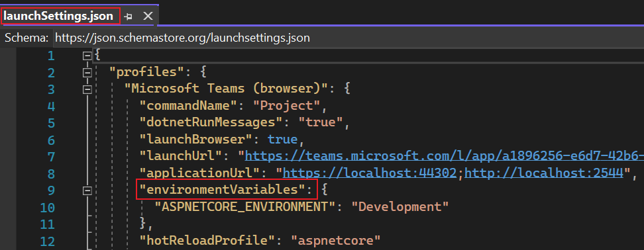Collapse the Microsoft Teams (browser) block
Image resolution: width=644 pixels, height=250 pixels.
tap(87, 89)
